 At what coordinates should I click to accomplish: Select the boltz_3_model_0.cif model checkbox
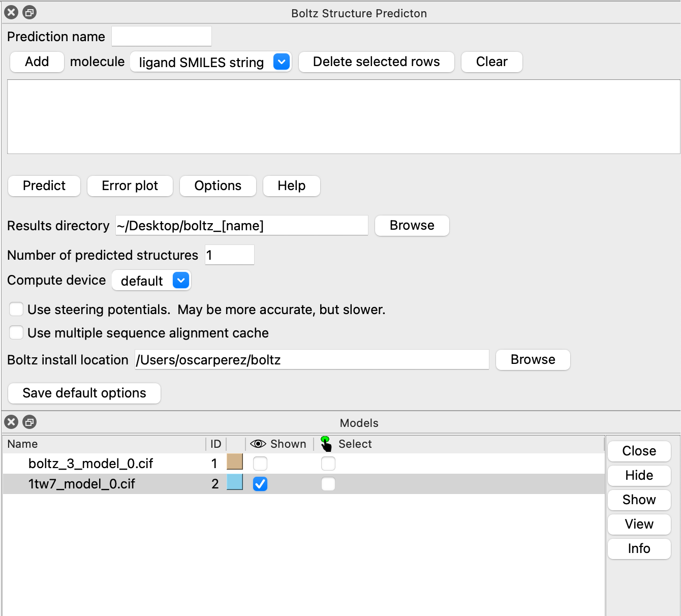[328, 464]
